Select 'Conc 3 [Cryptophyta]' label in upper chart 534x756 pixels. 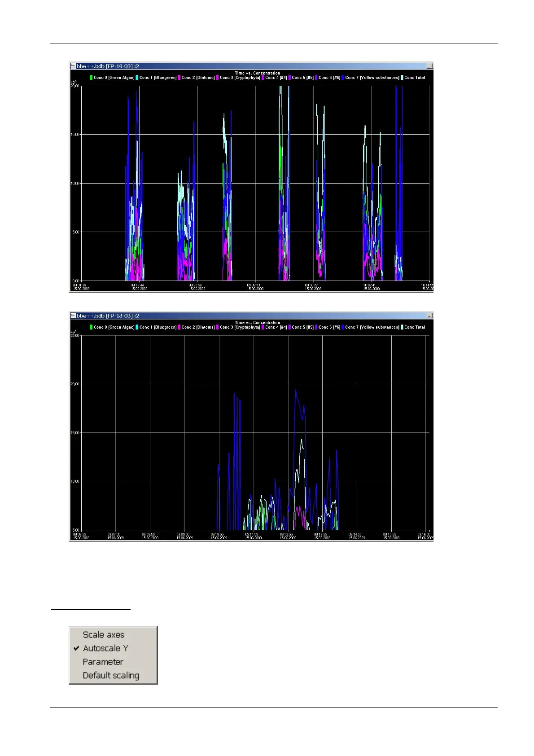[240, 78]
